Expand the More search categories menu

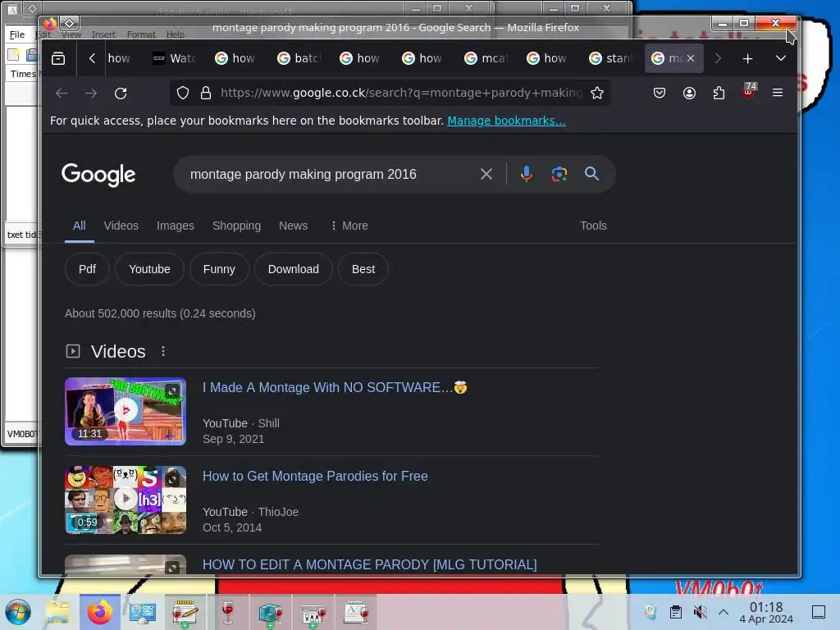click(349, 226)
